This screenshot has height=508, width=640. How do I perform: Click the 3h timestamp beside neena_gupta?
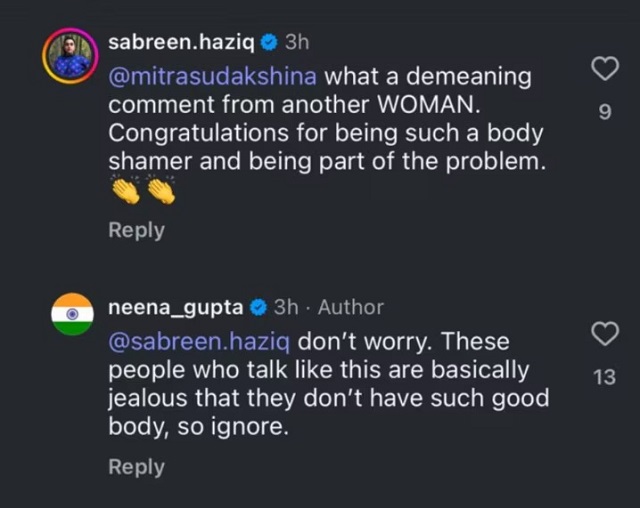click(286, 307)
